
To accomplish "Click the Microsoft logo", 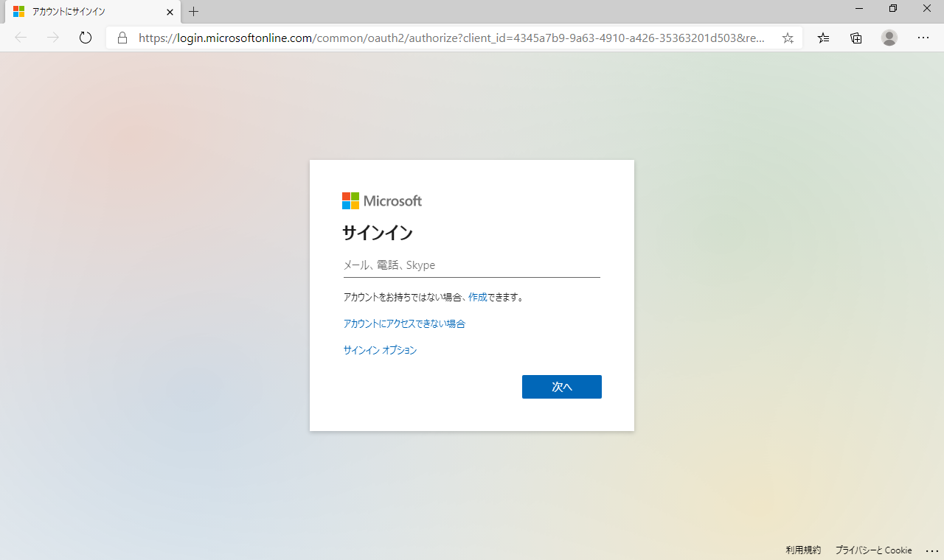I will pos(382,200).
